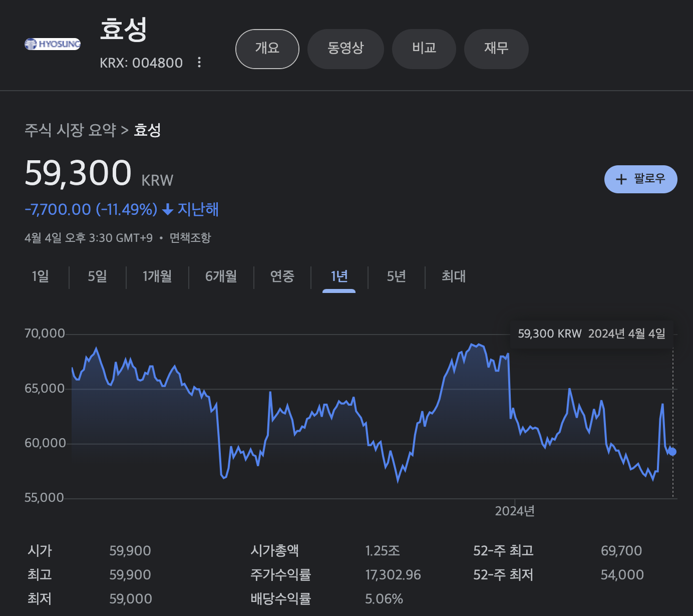
Task: Click the 65,000 y-axis label
Action: (x=45, y=389)
